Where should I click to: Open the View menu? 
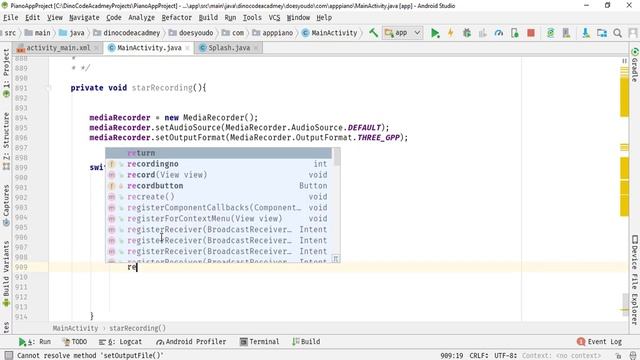[55, 18]
